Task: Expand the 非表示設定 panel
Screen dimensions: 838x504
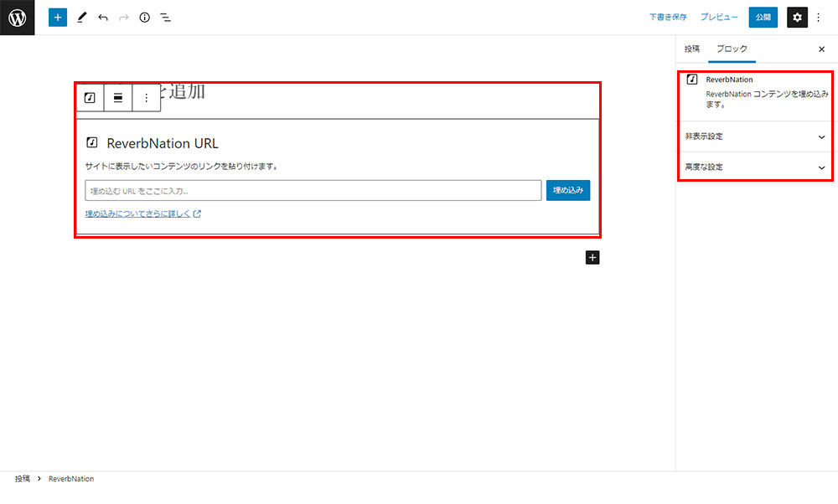Action: [x=754, y=136]
